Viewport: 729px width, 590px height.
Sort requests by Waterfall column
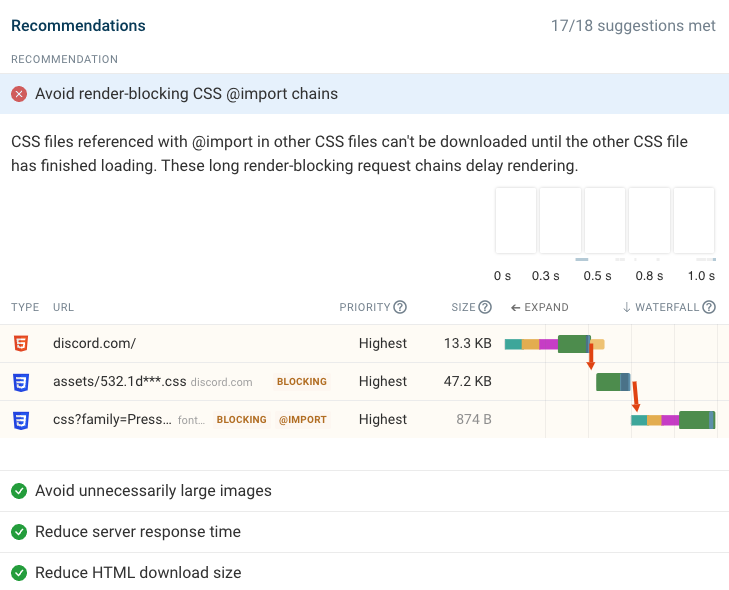coord(661,307)
